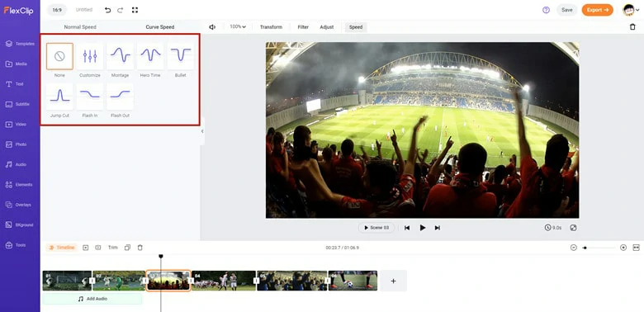Click the orange Export button

pos(597,10)
